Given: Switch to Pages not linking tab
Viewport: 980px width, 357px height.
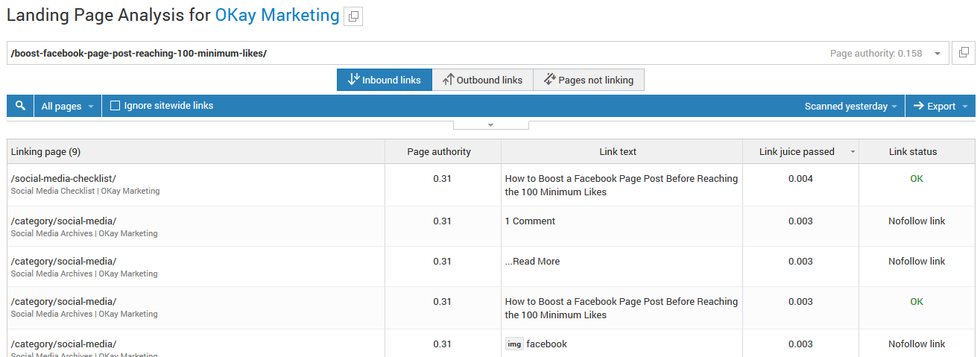Looking at the screenshot, I should click(589, 80).
